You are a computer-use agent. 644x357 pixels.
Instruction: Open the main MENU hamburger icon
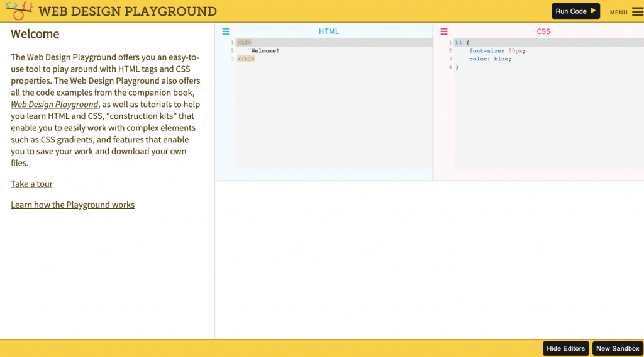click(x=637, y=11)
